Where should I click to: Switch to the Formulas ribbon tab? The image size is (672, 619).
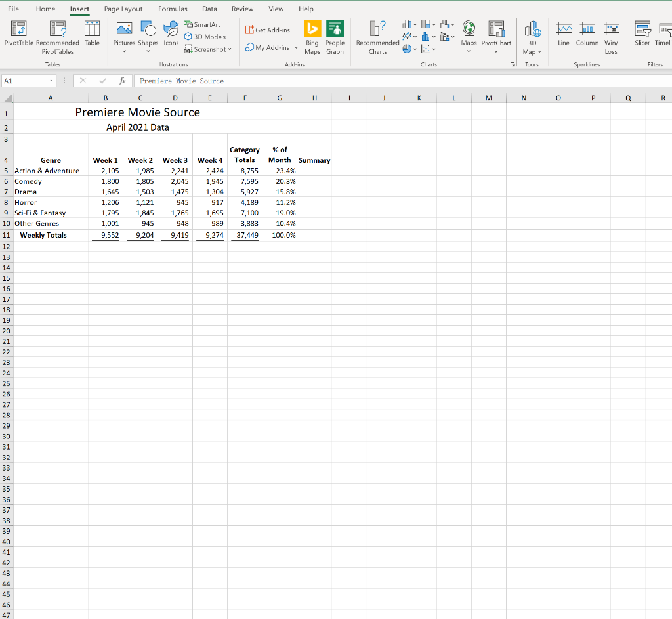(173, 9)
